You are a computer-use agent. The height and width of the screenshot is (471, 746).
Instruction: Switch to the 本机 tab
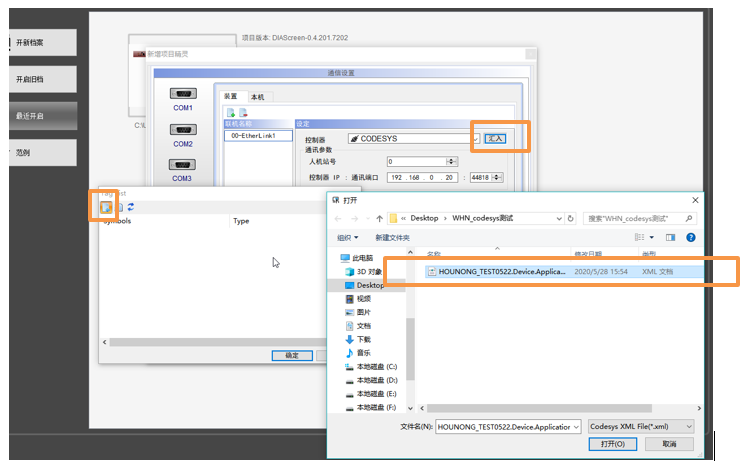tap(257, 97)
